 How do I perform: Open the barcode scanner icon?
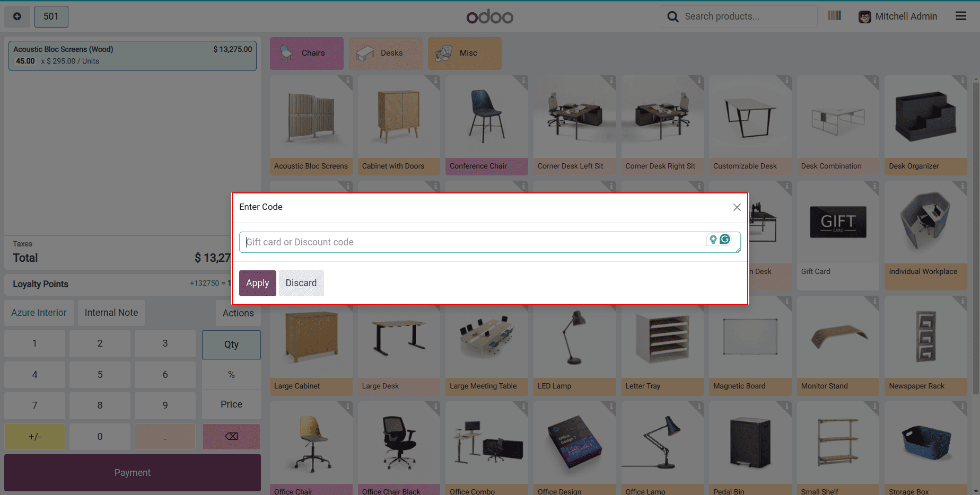(x=835, y=16)
